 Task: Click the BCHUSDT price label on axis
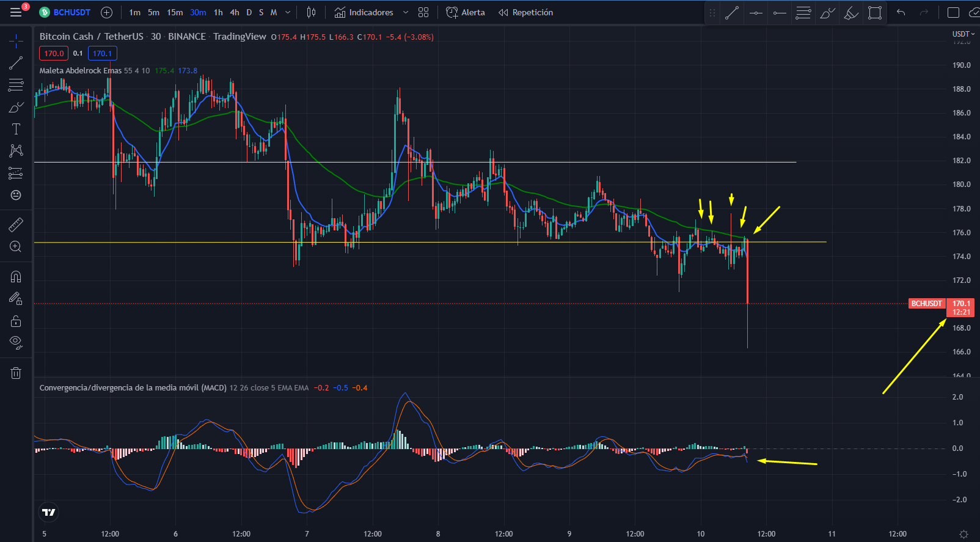927,304
